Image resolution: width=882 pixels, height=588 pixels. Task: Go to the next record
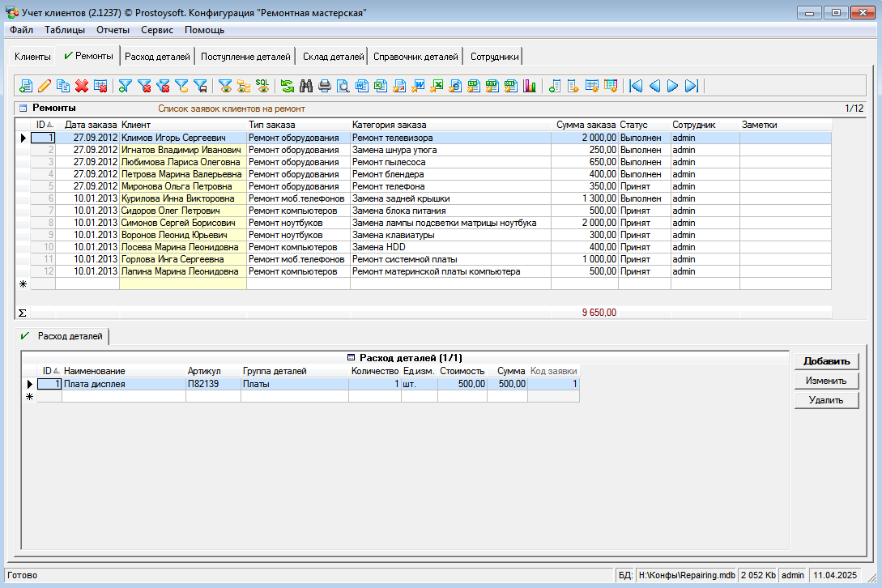[673, 86]
